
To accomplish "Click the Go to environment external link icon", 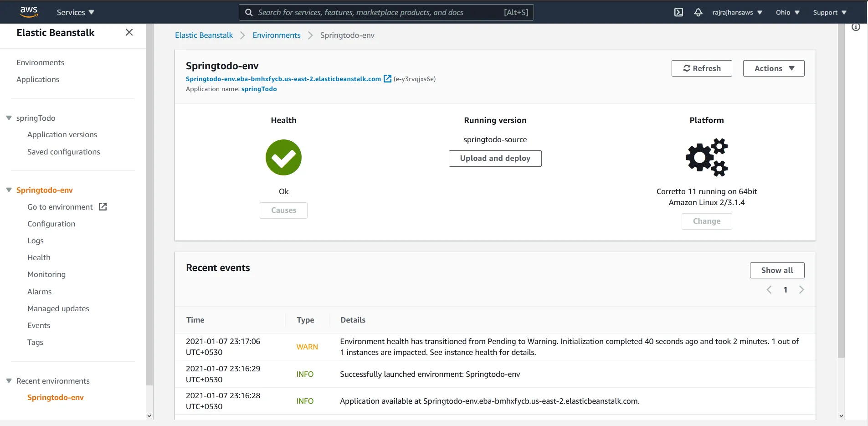I will [102, 206].
